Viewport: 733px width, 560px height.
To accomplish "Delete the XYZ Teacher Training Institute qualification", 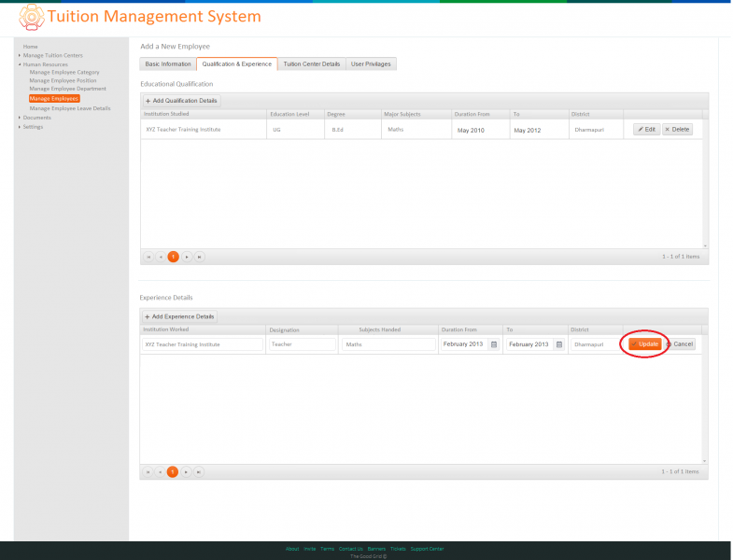I will [x=677, y=130].
